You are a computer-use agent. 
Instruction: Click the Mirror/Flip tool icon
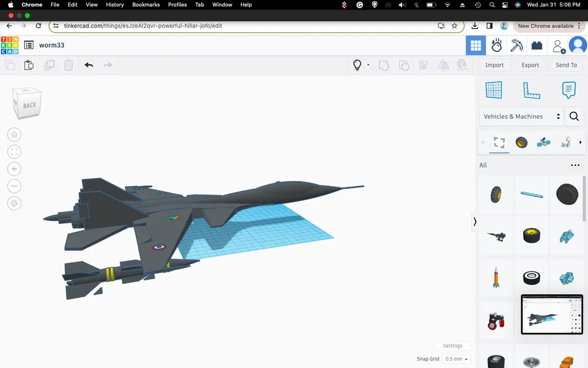442,65
